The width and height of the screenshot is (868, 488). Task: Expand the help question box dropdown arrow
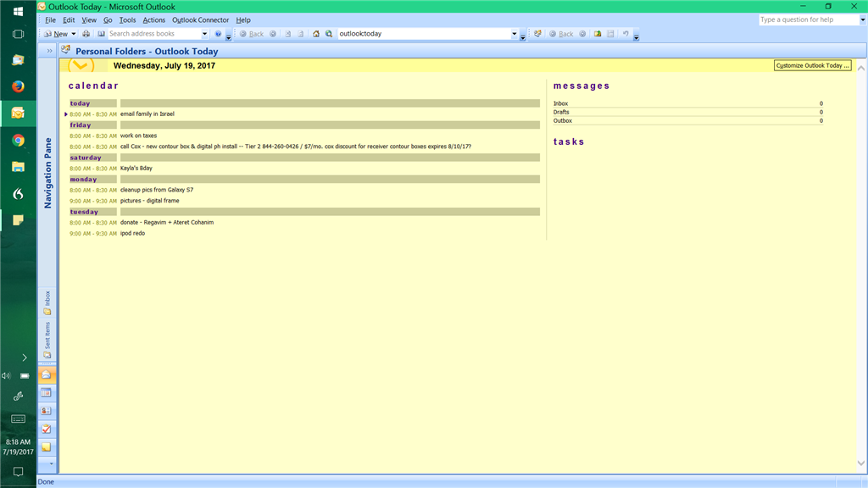click(x=862, y=19)
